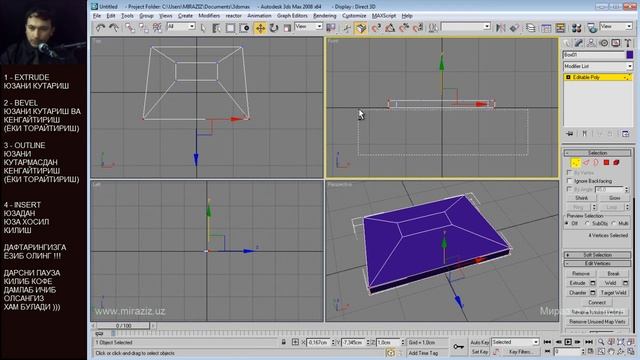Toggle the Selection Lock padlock
This screenshot has height=360, width=640.
284,342
